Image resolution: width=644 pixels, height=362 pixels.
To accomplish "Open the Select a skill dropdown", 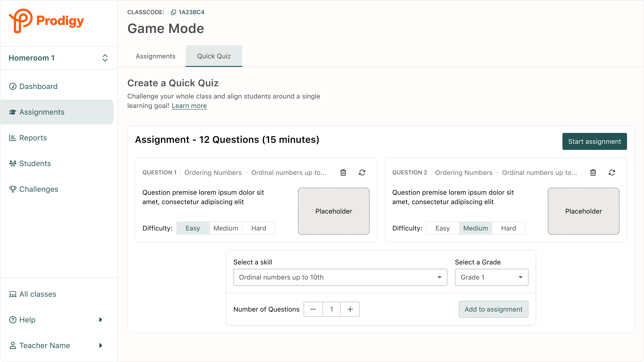I will coord(340,277).
